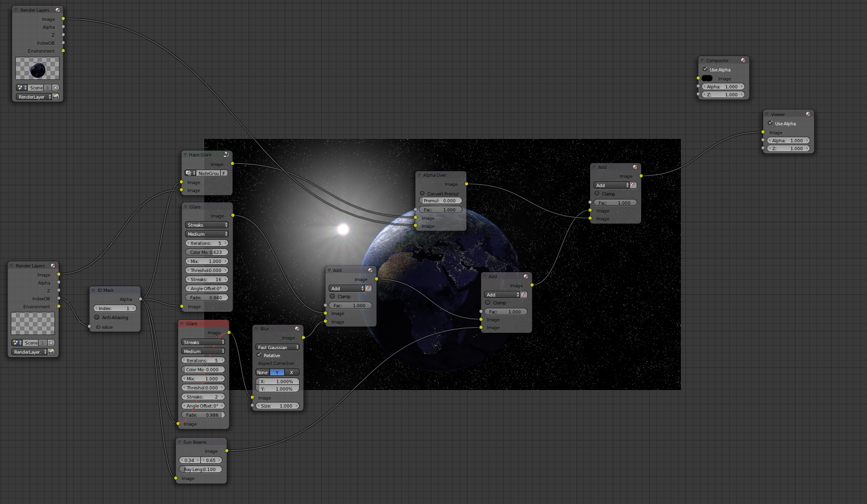
Task: Click render icon beside RenderLayer. in lower node
Action: point(52,352)
